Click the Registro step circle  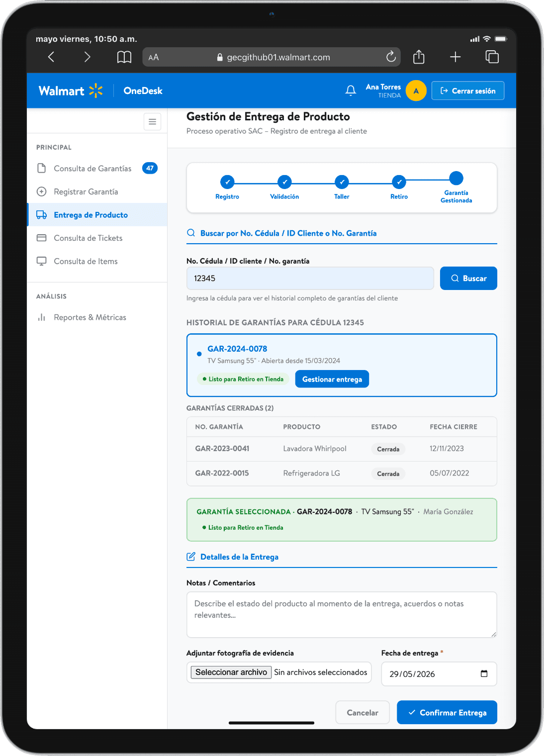point(227,182)
